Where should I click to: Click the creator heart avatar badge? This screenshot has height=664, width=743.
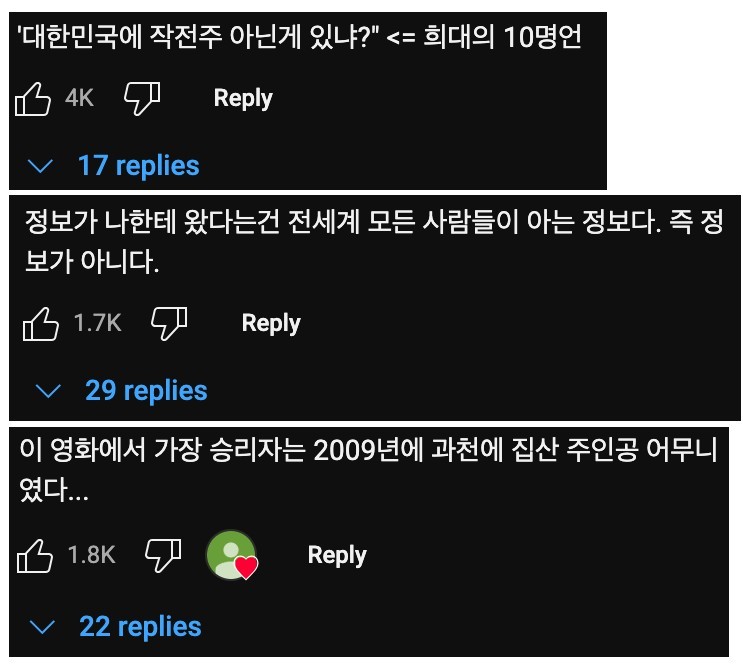point(231,556)
